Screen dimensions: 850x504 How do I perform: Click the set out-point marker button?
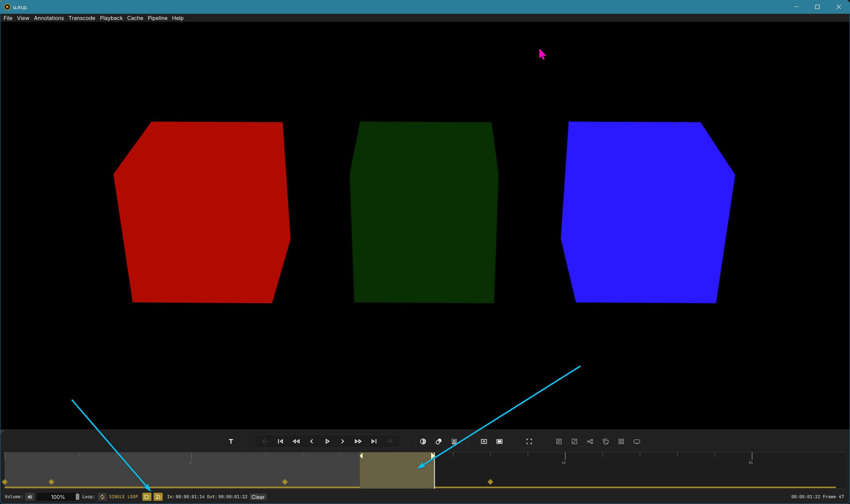tap(158, 497)
